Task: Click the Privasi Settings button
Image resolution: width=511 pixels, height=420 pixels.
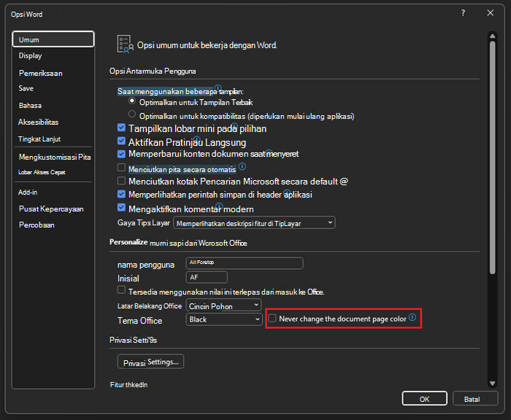Action: (150, 362)
